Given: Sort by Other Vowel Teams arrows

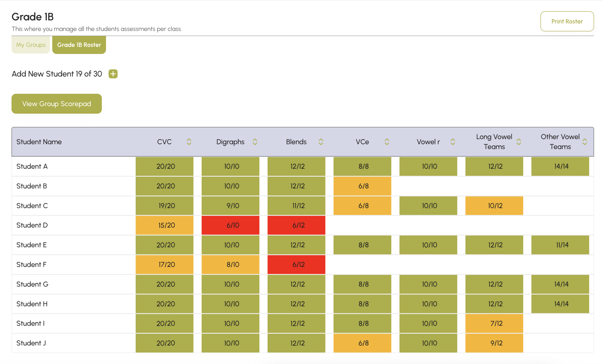Looking at the screenshot, I should tap(585, 142).
